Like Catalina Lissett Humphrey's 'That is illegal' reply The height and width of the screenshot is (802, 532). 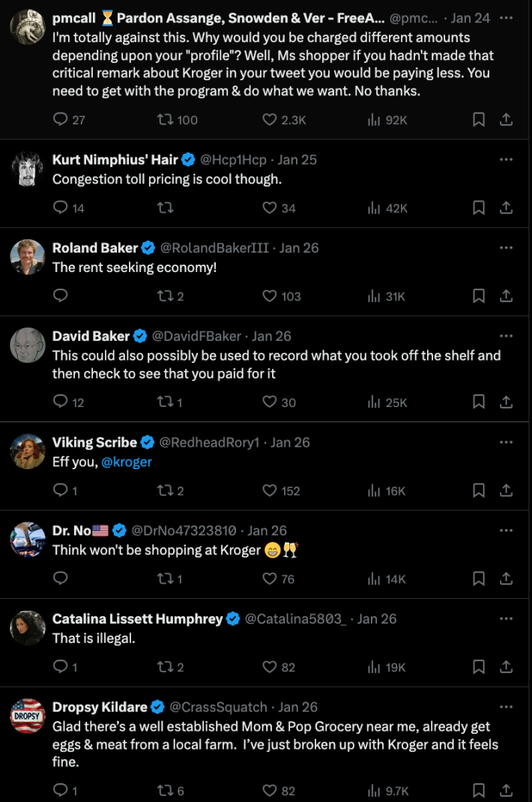pos(269,666)
